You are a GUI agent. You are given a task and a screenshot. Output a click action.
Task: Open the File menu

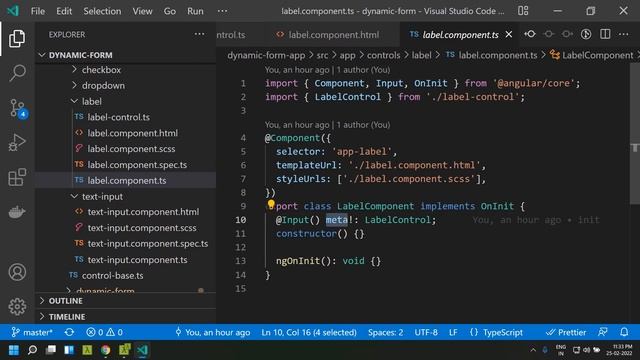click(38, 11)
